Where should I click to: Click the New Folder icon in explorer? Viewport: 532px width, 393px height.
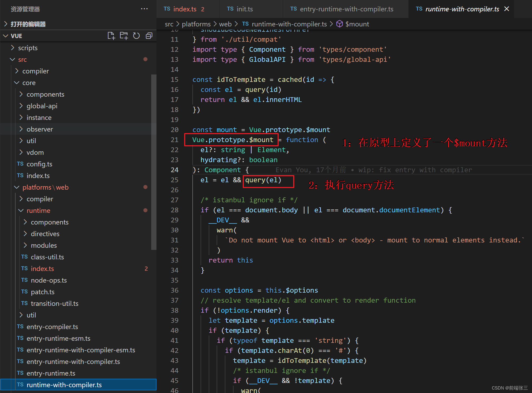(x=123, y=36)
